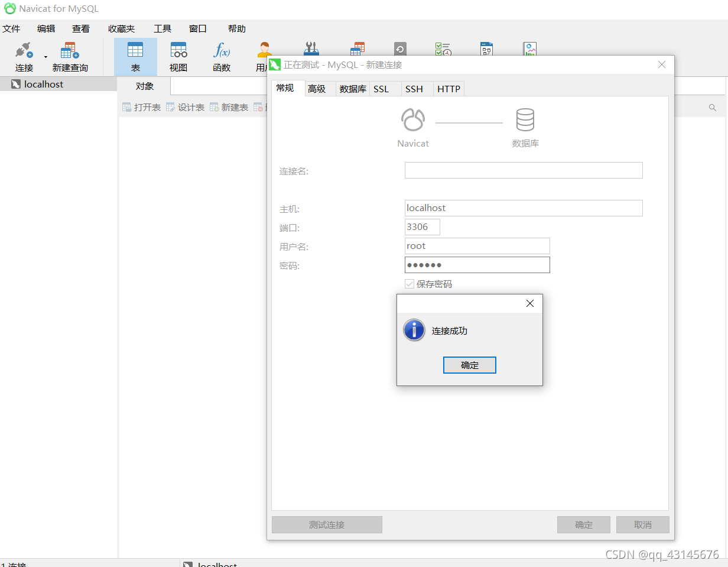Click the 设计表 design table icon

tap(171, 107)
